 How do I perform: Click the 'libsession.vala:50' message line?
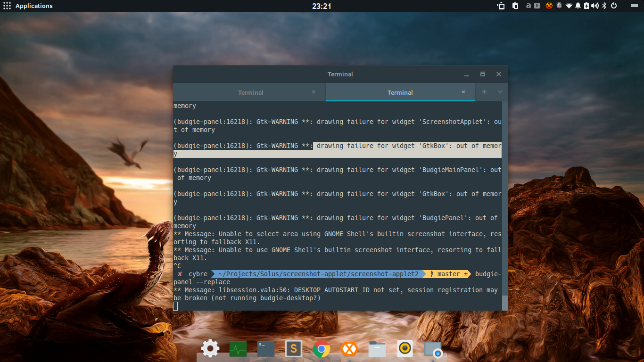pos(336,294)
